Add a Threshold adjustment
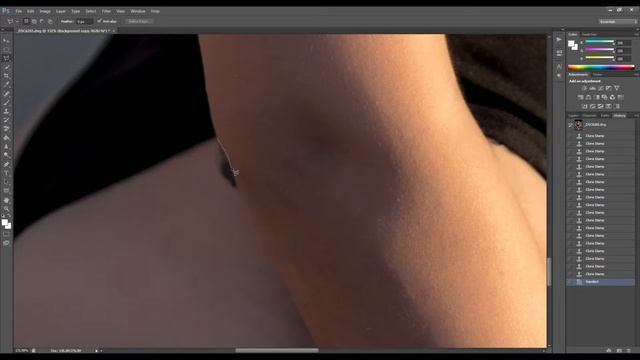Screen dimensions: 640x360 (600, 106)
